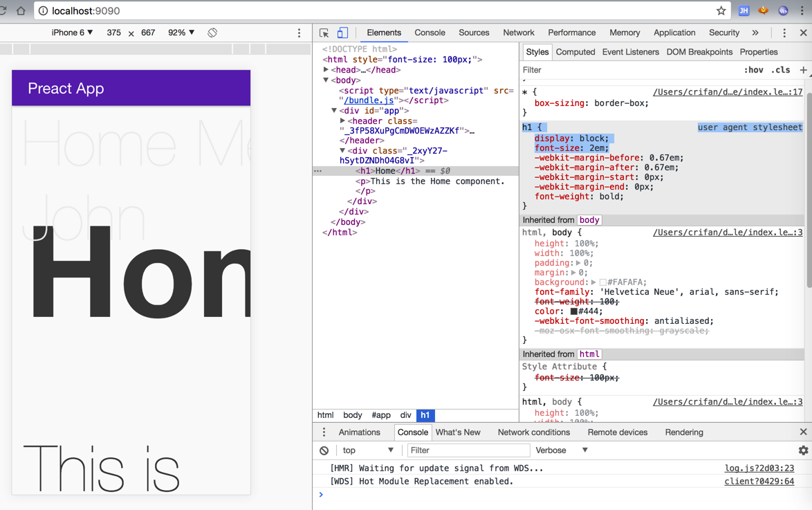812x510 pixels.
Task: Open the top context dropdown in console
Action: pos(368,450)
